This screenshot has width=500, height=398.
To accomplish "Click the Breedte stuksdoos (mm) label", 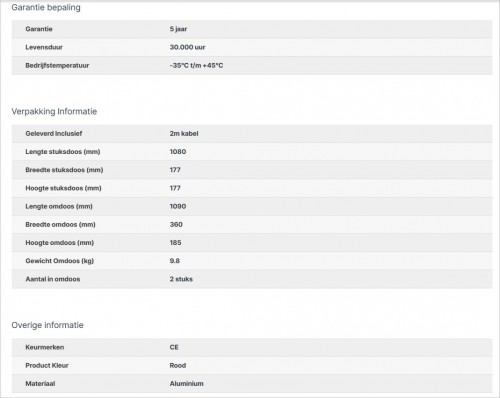I will pyautogui.click(x=64, y=170).
